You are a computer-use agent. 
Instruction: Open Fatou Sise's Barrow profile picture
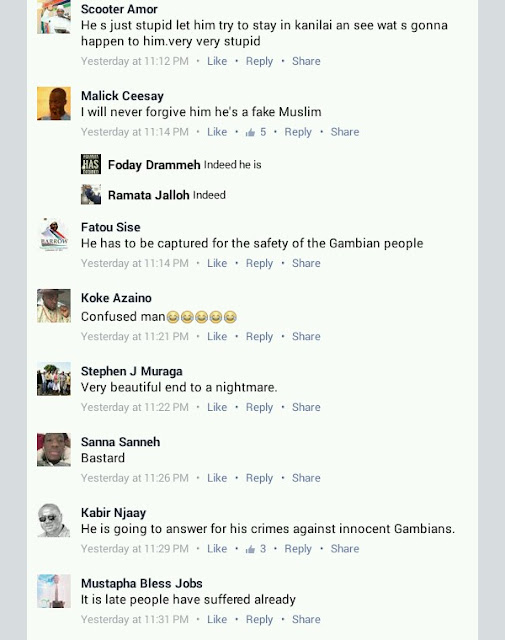coord(54,235)
